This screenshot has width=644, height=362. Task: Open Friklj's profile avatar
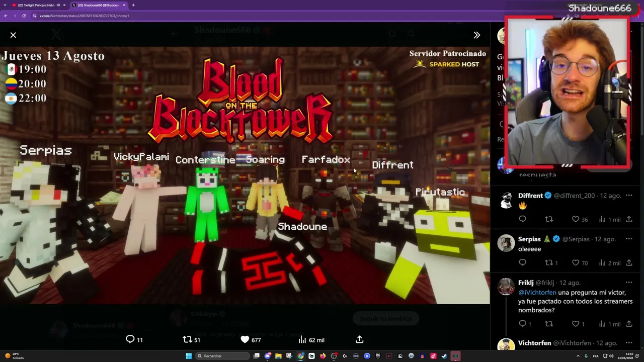click(506, 287)
